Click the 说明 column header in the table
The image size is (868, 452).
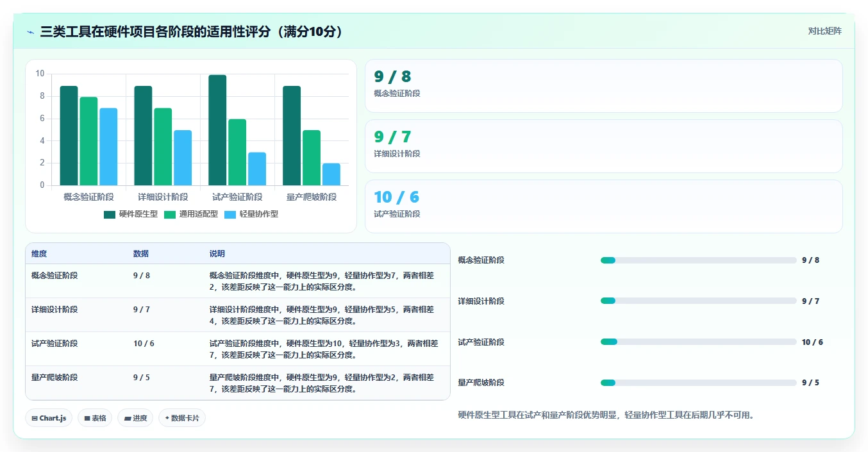pos(217,254)
